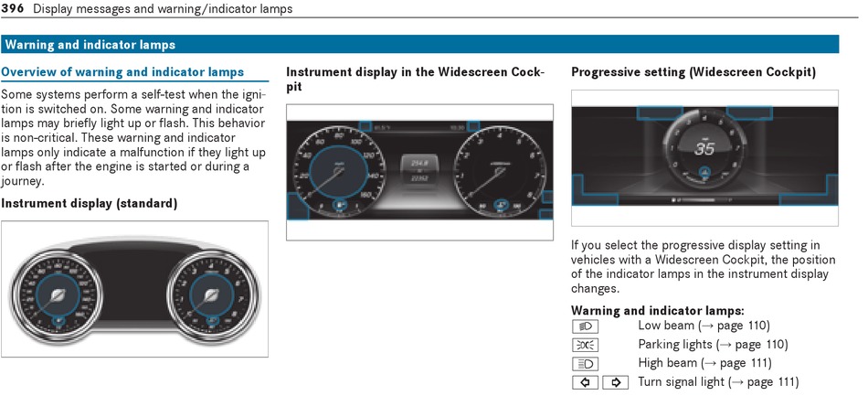Click the speed readout 35 in progressive display
Image resolution: width=868 pixels, height=417 pixels.
(704, 148)
